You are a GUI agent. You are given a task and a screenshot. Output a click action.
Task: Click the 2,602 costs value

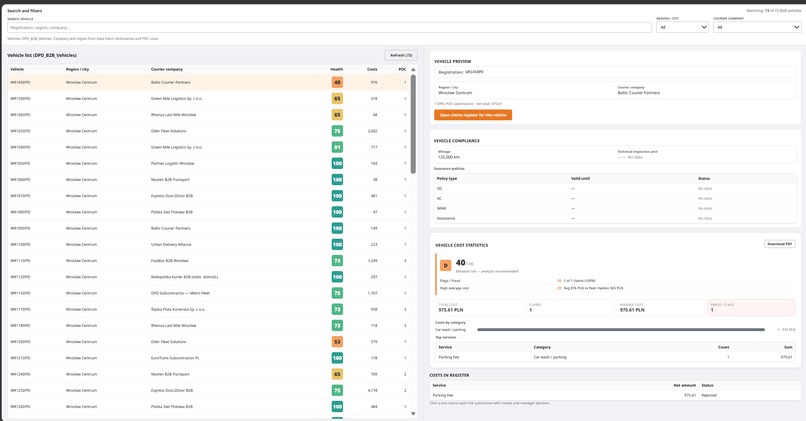point(372,131)
